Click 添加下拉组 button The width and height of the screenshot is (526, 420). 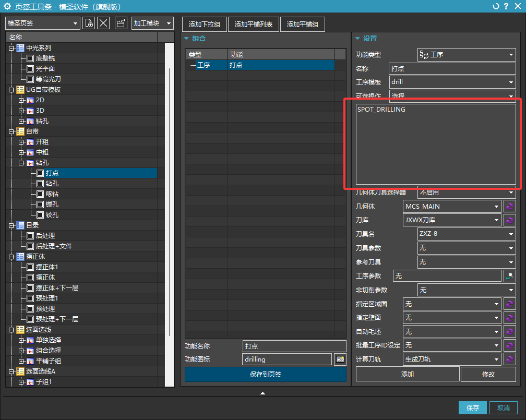205,24
